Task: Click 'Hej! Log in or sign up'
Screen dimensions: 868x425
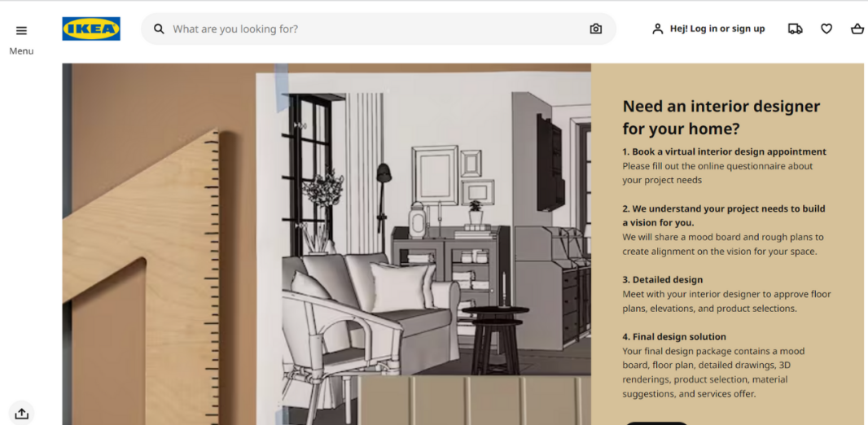Action: 717,28
